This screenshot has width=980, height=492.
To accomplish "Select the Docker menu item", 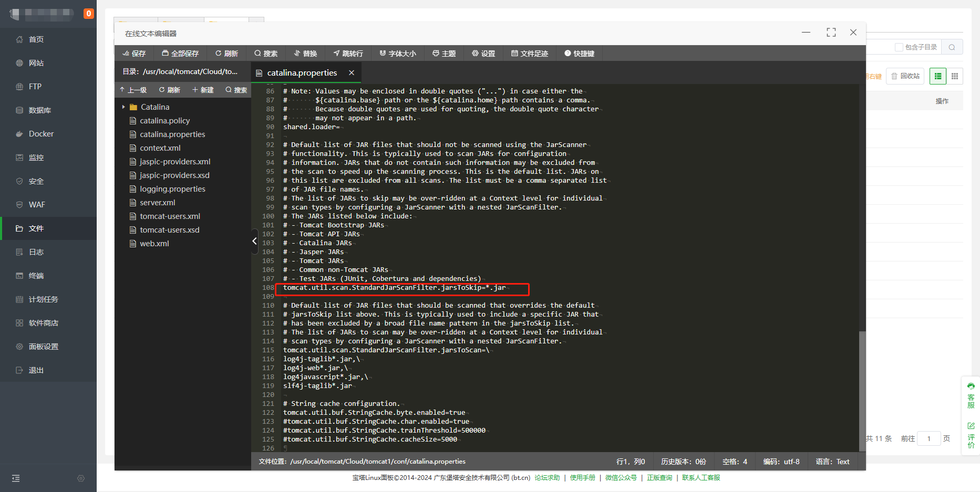I will coord(41,134).
